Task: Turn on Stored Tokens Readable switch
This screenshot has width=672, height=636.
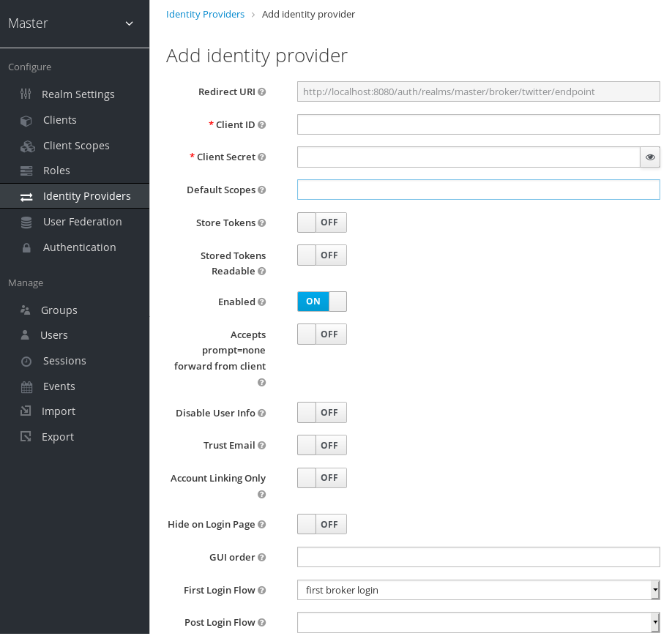Action: (322, 255)
